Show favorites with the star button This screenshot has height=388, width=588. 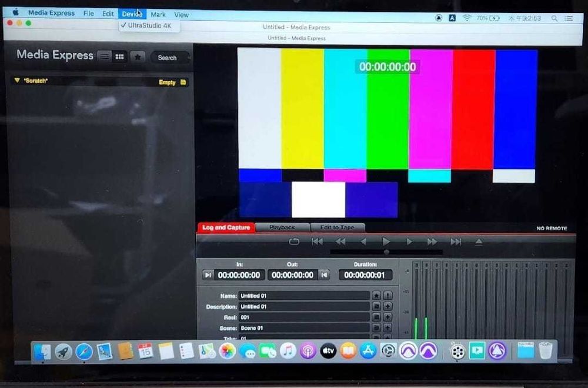[138, 58]
